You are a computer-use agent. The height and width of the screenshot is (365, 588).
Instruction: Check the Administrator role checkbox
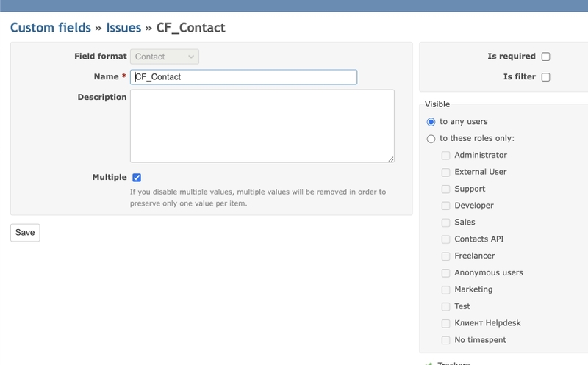point(446,156)
